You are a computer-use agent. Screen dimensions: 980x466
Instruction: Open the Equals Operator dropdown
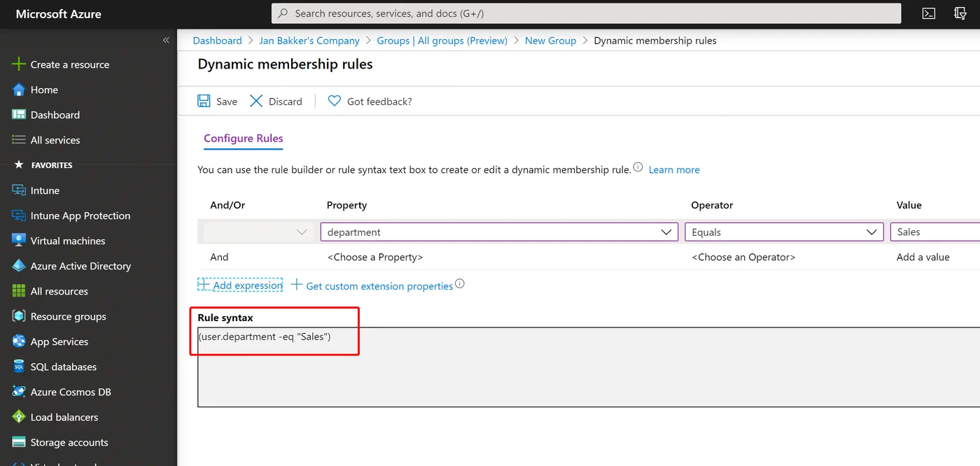[x=784, y=232]
